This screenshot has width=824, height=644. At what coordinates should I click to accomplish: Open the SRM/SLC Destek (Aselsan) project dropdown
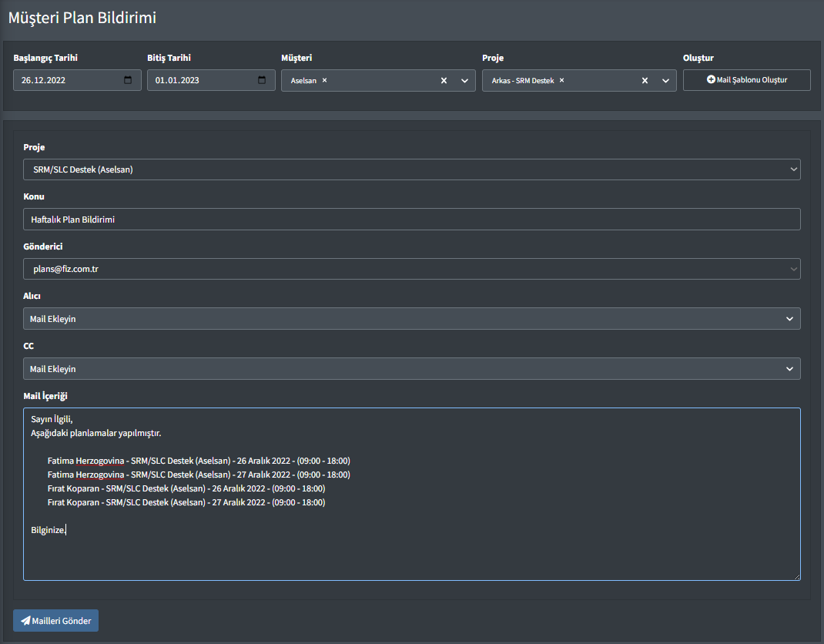coord(412,169)
